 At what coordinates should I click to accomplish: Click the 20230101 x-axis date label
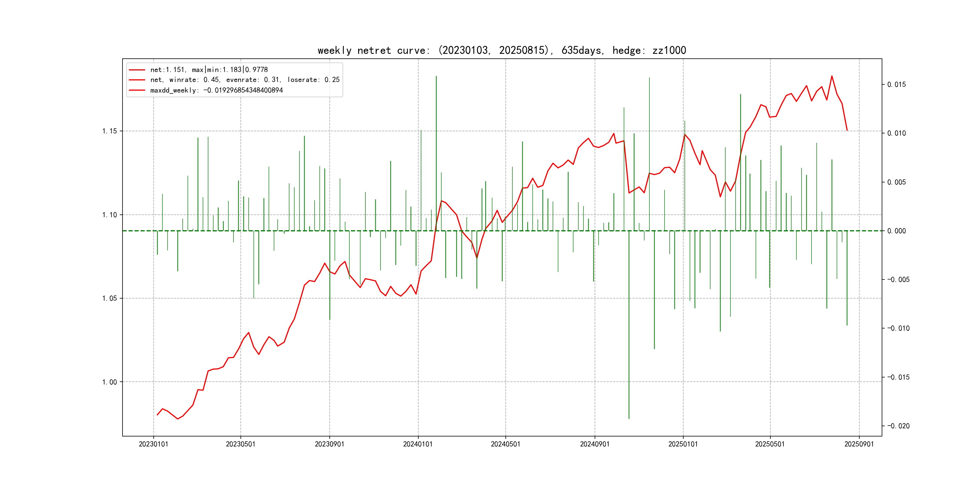click(x=153, y=444)
